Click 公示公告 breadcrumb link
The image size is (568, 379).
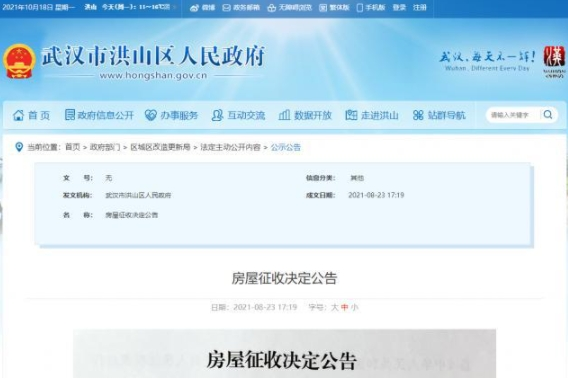coord(286,147)
